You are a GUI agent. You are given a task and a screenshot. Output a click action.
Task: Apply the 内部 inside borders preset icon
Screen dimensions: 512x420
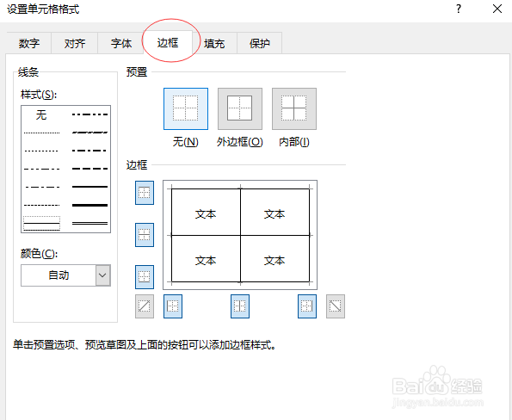tap(294, 108)
